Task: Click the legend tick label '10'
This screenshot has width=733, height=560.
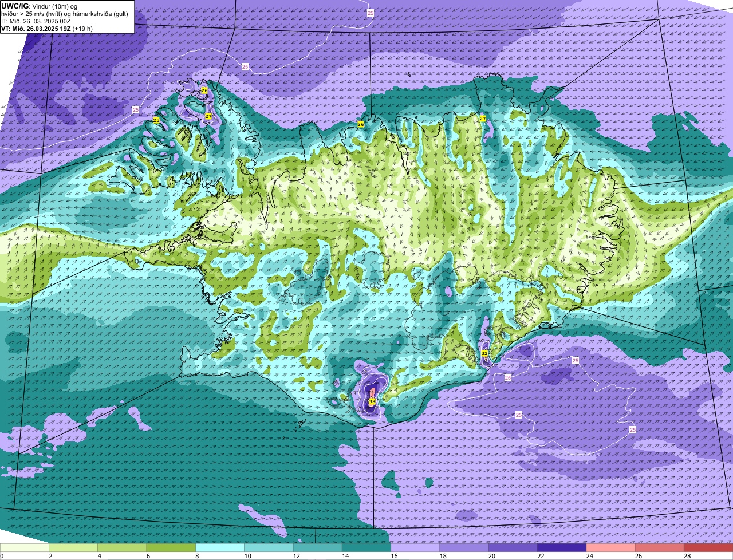Action: pyautogui.click(x=247, y=556)
